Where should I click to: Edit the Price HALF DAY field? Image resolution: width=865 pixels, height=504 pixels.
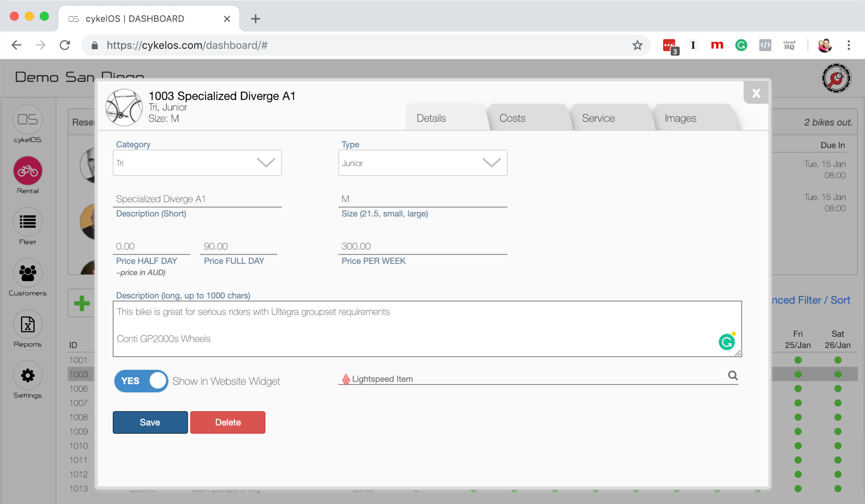pyautogui.click(x=151, y=246)
